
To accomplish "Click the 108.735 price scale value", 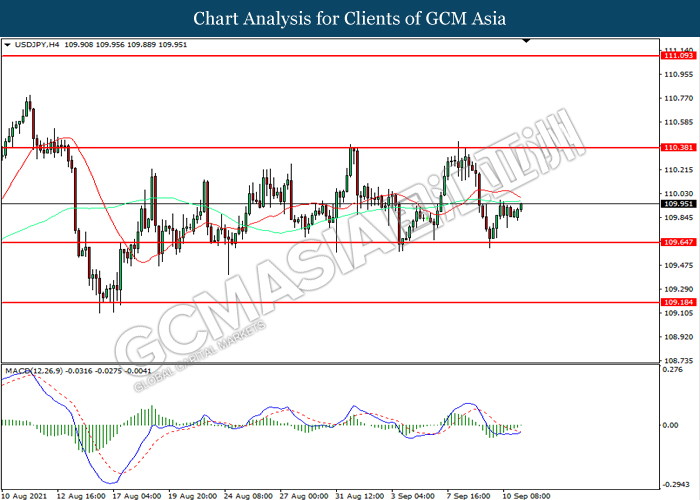I will 679,361.
